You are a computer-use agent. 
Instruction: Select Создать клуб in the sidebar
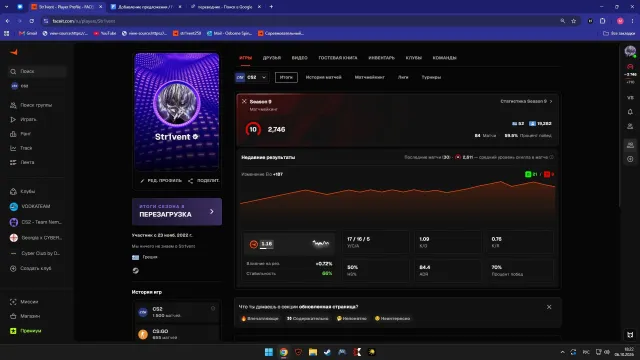coord(31,269)
